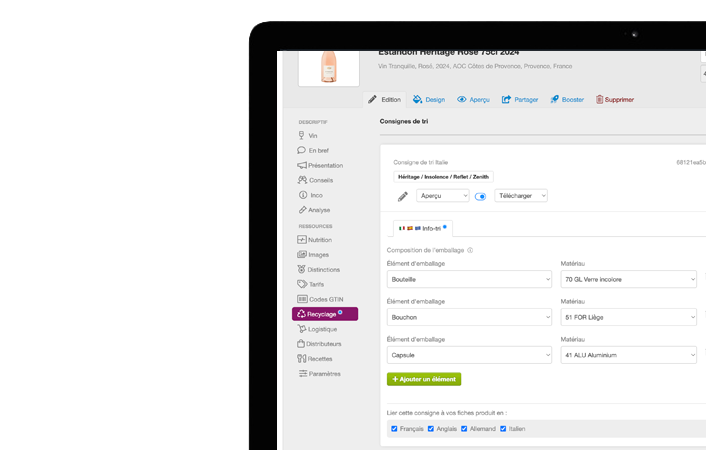Click the Codes GTIN barcode icon
The image size is (706, 450).
tap(302, 299)
